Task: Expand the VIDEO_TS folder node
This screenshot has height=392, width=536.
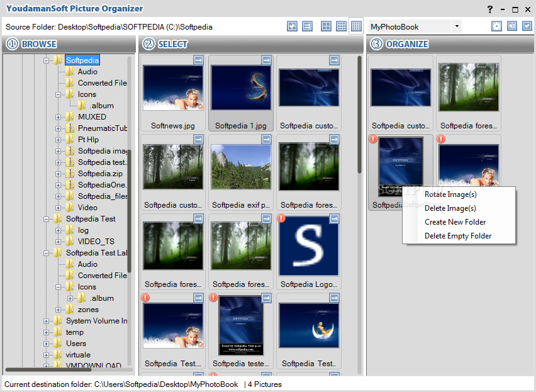Action: [58, 242]
